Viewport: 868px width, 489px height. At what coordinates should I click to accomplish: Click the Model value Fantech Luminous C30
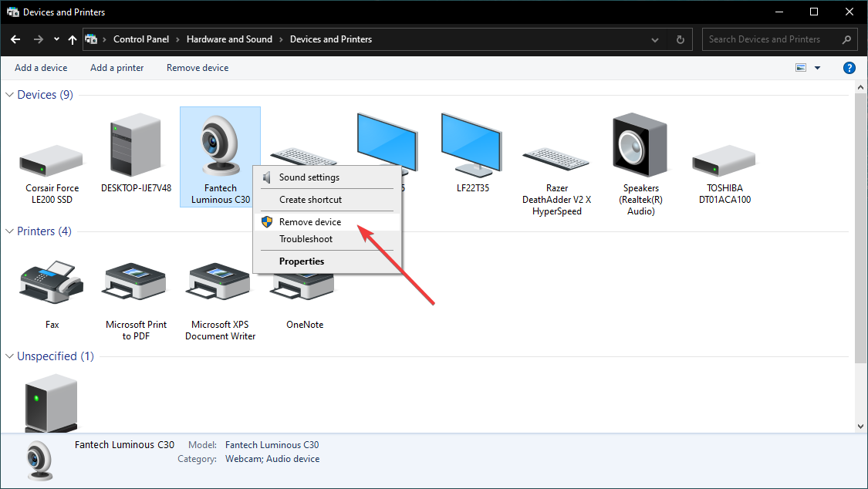(272, 445)
